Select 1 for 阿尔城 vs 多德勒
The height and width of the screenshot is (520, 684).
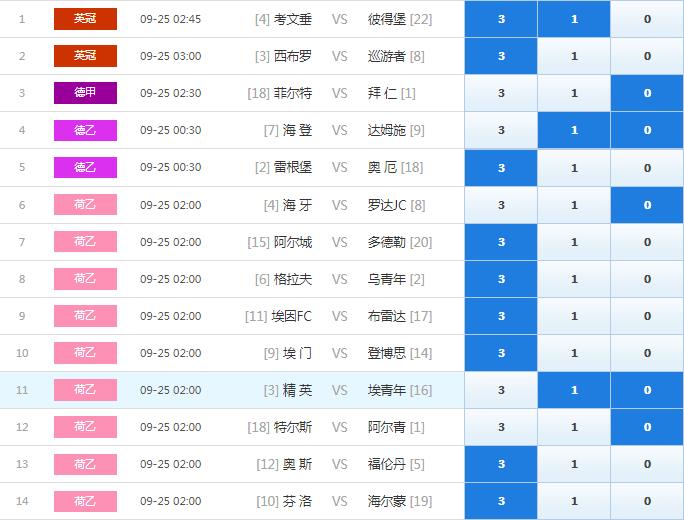point(574,242)
